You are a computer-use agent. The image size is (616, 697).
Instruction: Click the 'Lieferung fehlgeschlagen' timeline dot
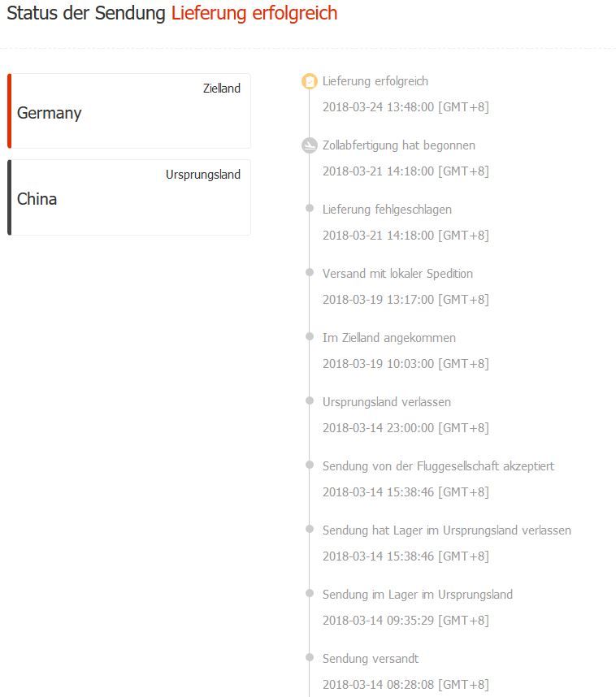coord(310,209)
